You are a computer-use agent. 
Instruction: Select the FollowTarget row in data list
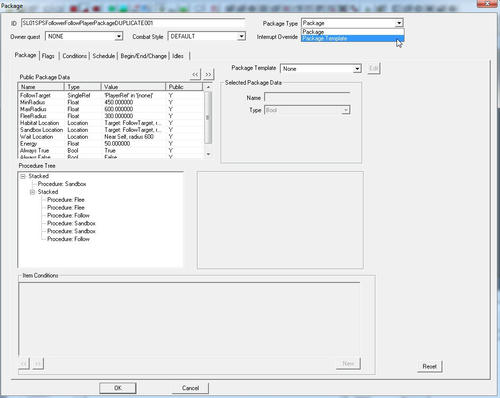110,95
